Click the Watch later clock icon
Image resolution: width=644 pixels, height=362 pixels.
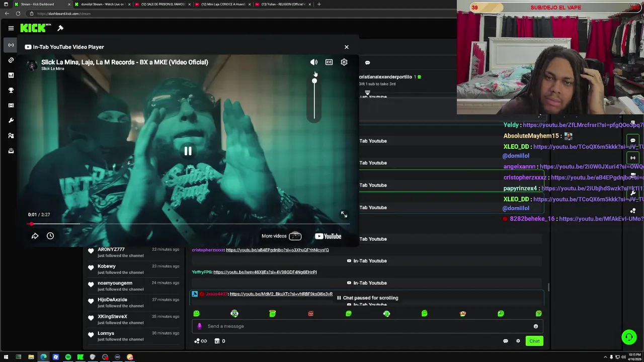pyautogui.click(x=50, y=236)
